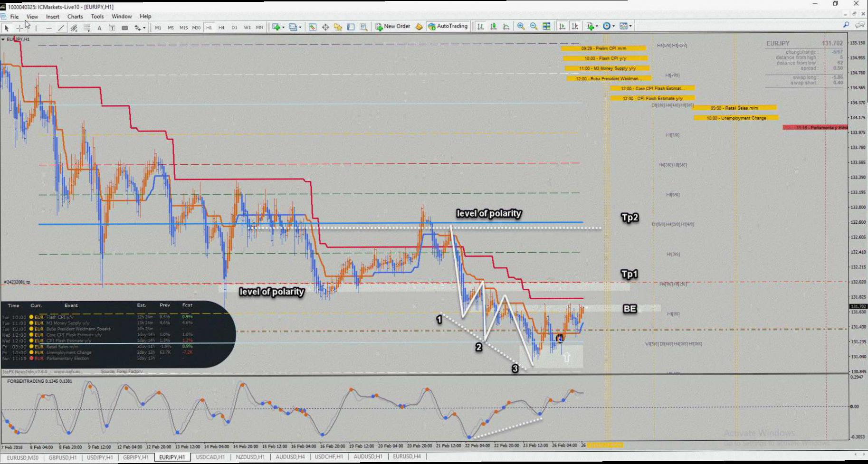868x464 pixels.
Task: Switch timeframe to M30
Action: 196,28
